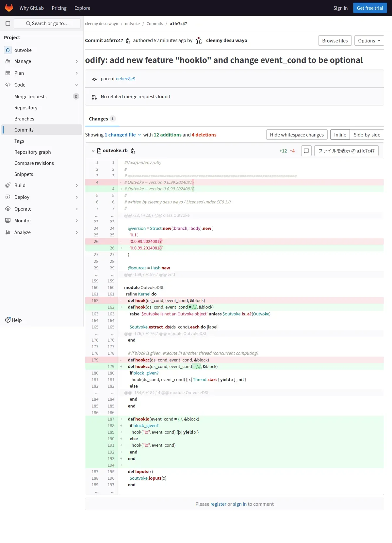Viewport: 392px width, 543px height.
Task: Click the outvoke project avatar letter O
Action: [8, 50]
